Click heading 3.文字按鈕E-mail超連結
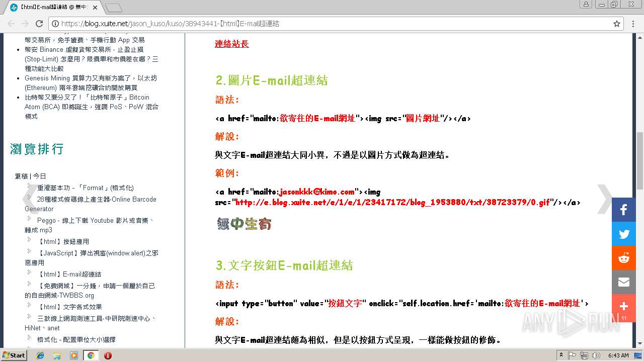Image resolution: width=644 pixels, height=362 pixels. click(x=284, y=265)
